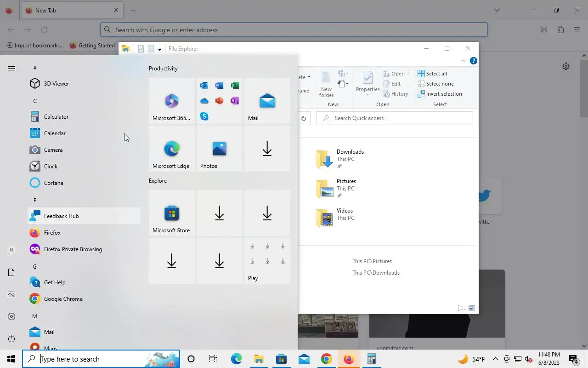Open the Office apps folder tile
Image resolution: width=588 pixels, height=368 pixels.
pos(220,101)
